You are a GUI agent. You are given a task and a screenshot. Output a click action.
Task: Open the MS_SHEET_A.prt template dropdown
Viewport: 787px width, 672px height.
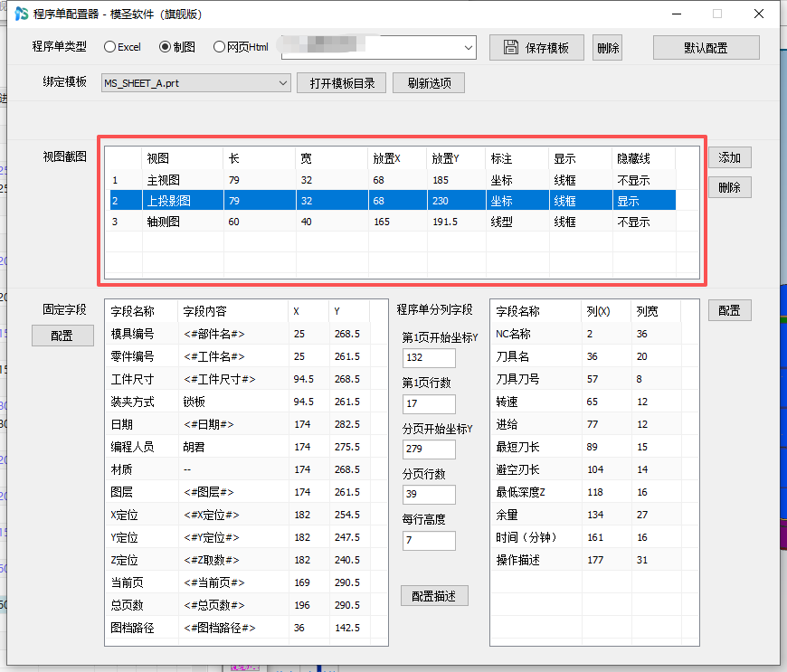pyautogui.click(x=195, y=83)
